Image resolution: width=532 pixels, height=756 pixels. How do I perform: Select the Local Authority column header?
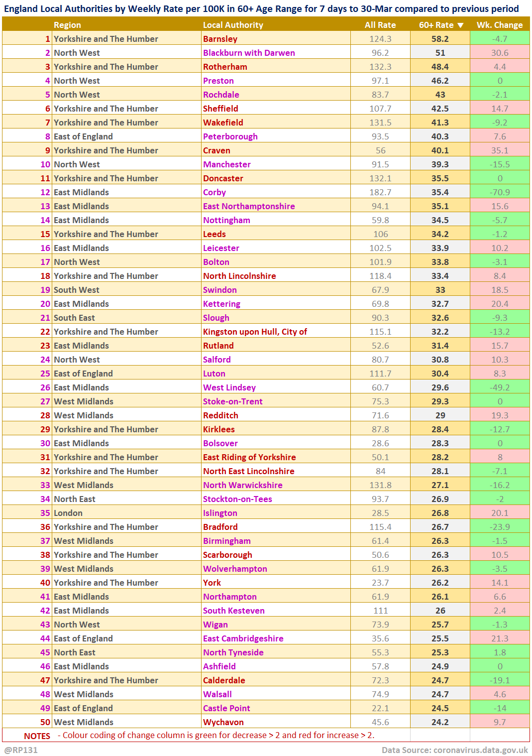[233, 25]
